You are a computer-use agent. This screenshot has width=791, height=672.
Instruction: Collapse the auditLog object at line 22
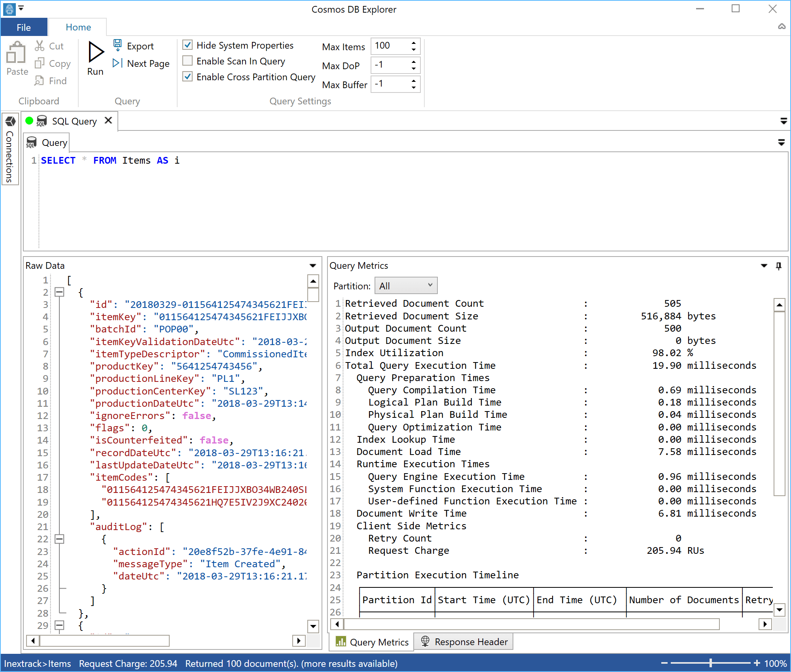click(x=59, y=539)
